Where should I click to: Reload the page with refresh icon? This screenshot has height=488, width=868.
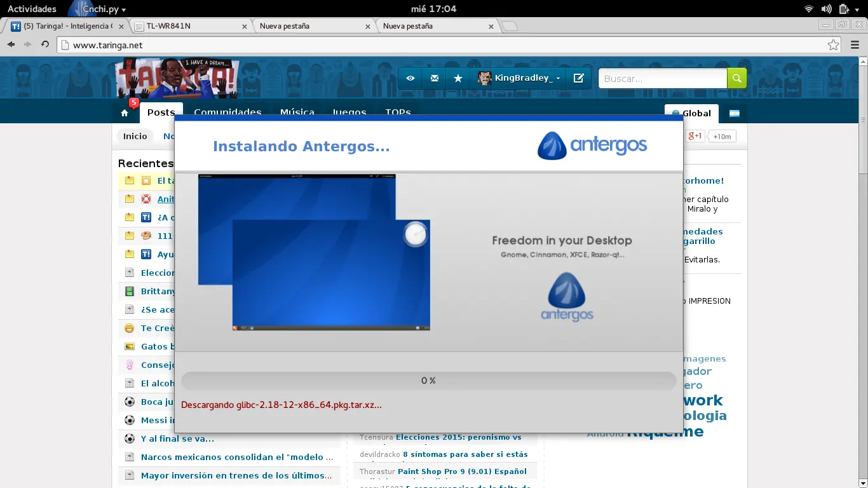tap(45, 44)
